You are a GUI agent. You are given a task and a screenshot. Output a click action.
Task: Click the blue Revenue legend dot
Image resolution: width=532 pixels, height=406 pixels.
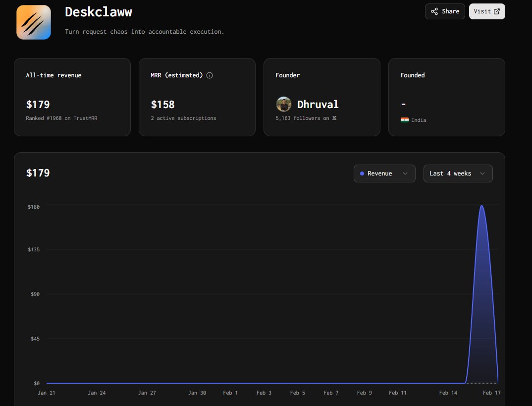[x=362, y=174]
